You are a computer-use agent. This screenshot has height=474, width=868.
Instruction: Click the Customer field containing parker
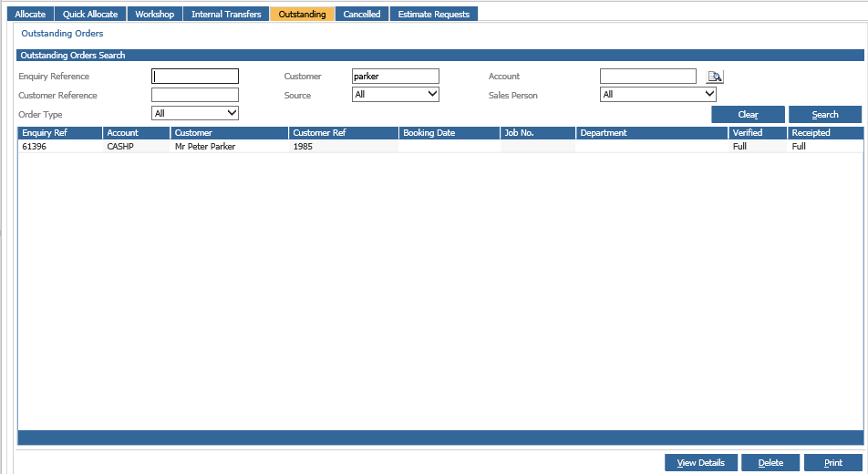tap(396, 76)
